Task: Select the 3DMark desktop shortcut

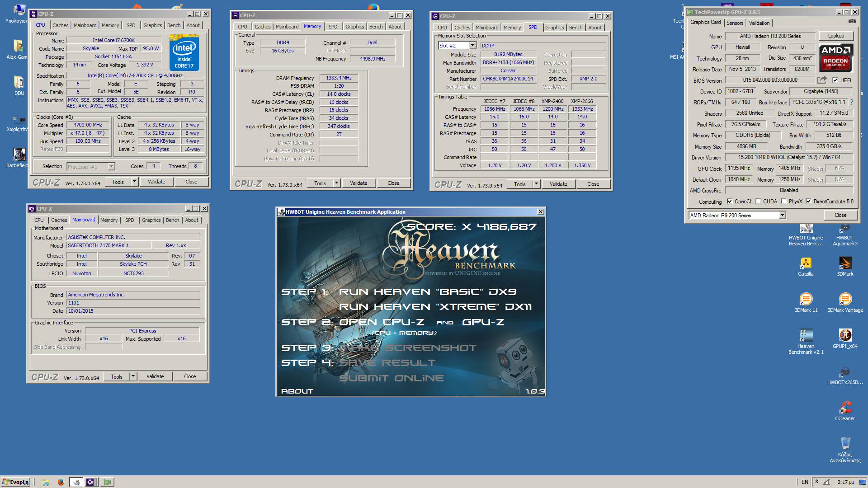Action: (845, 267)
